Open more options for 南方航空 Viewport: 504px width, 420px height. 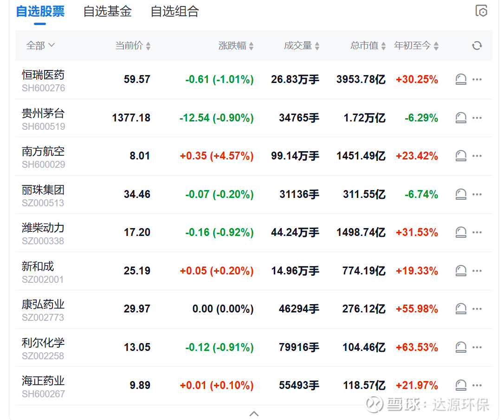coord(477,156)
